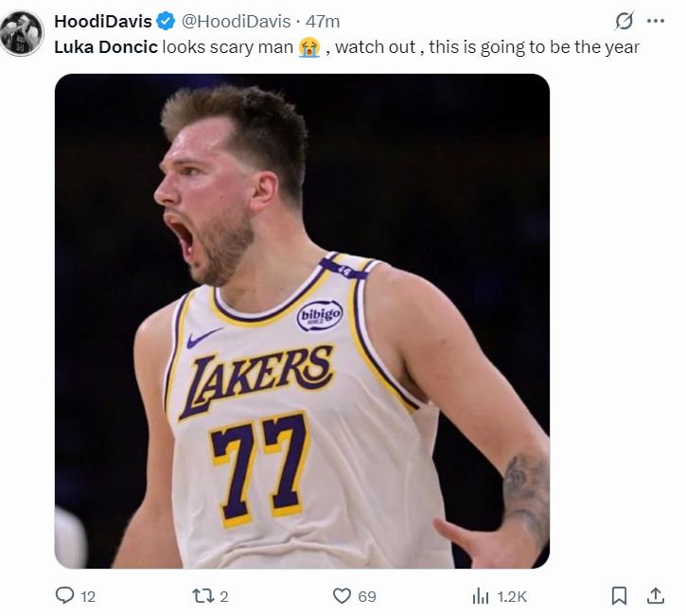Open HoodiDavis profile avatar picture
This screenshot has height=616, width=686.
pos(21,33)
